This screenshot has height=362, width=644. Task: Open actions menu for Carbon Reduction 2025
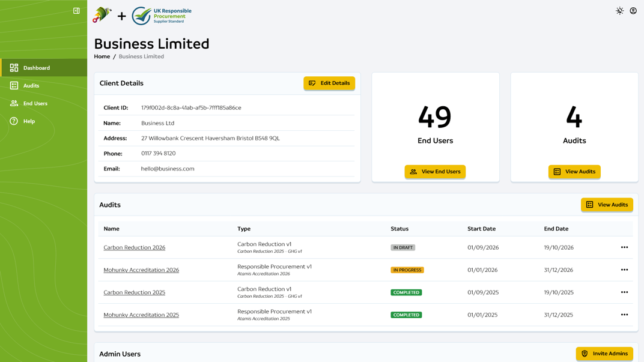pyautogui.click(x=624, y=292)
